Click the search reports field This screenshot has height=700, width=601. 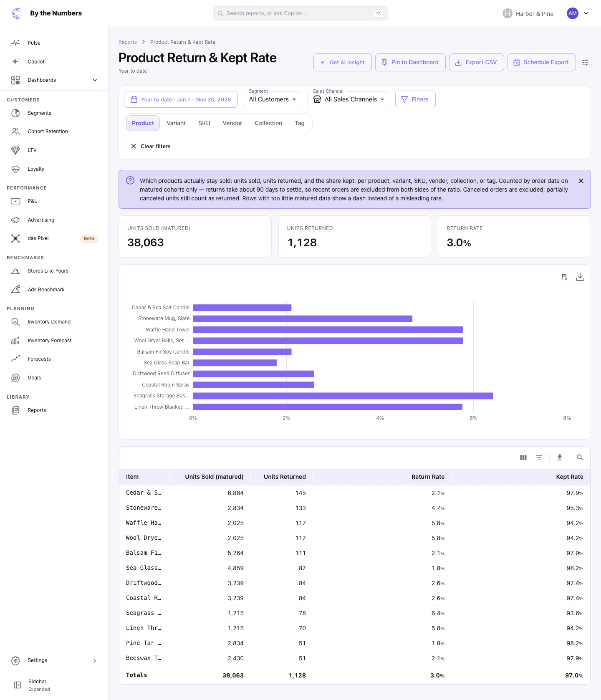(x=300, y=13)
